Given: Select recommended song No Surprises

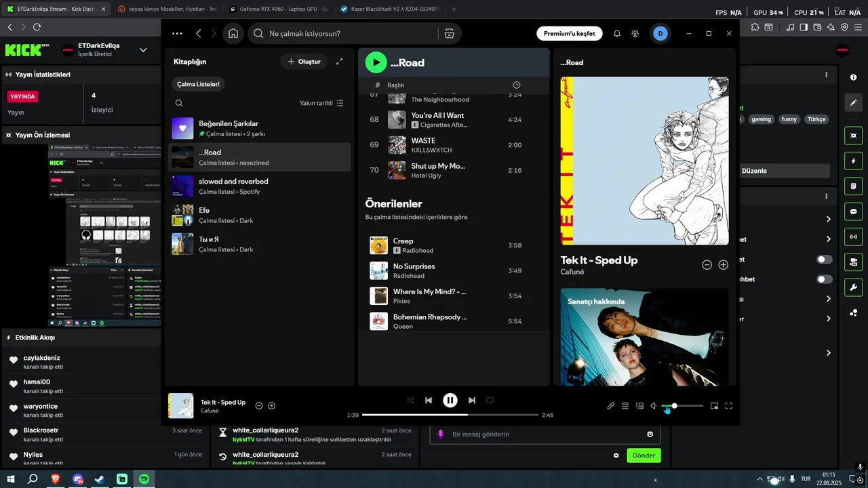Looking at the screenshot, I should (x=454, y=270).
